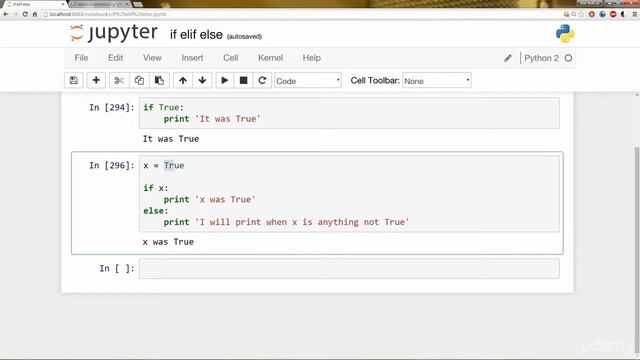Open the Cell Toolbar None dropdown

tap(436, 81)
